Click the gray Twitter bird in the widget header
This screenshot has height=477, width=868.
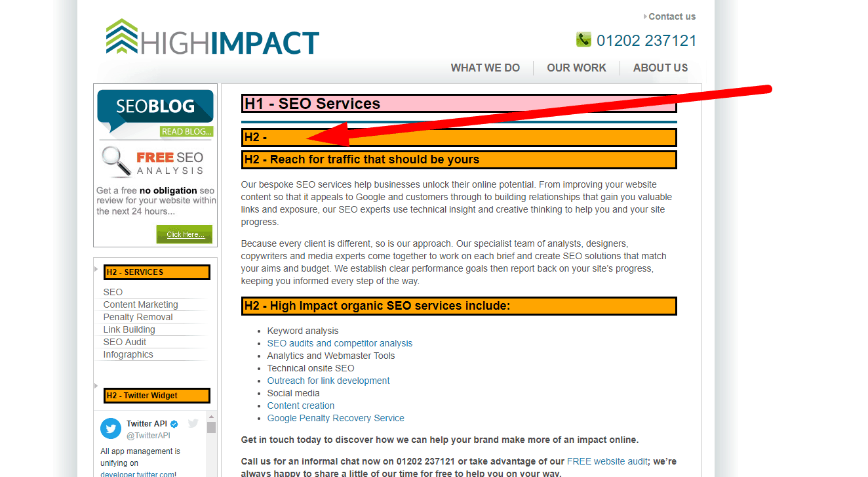(x=193, y=424)
